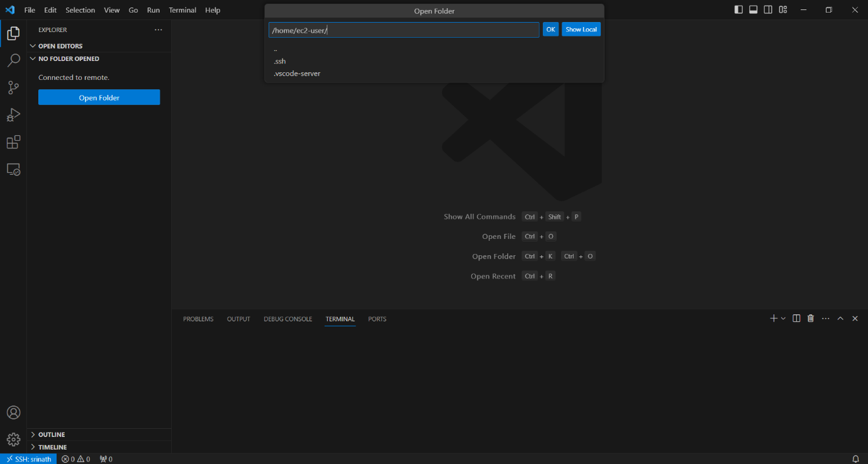868x464 pixels.
Task: Close the bottom panel
Action: (x=855, y=319)
